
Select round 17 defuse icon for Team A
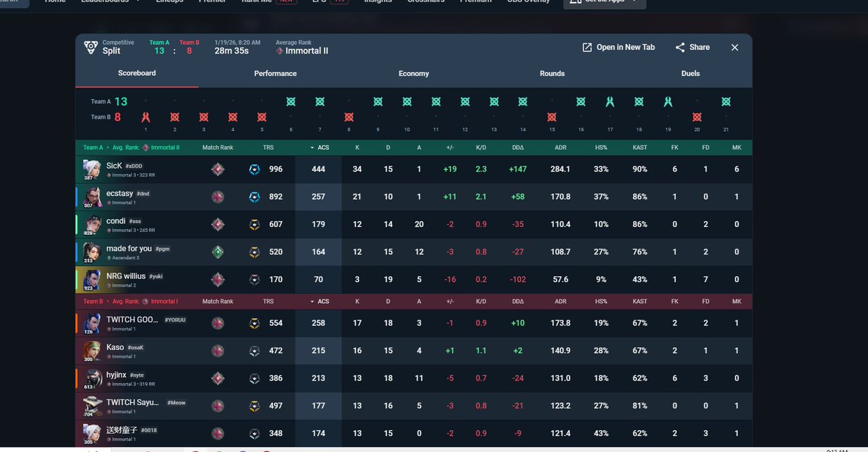pos(610,101)
